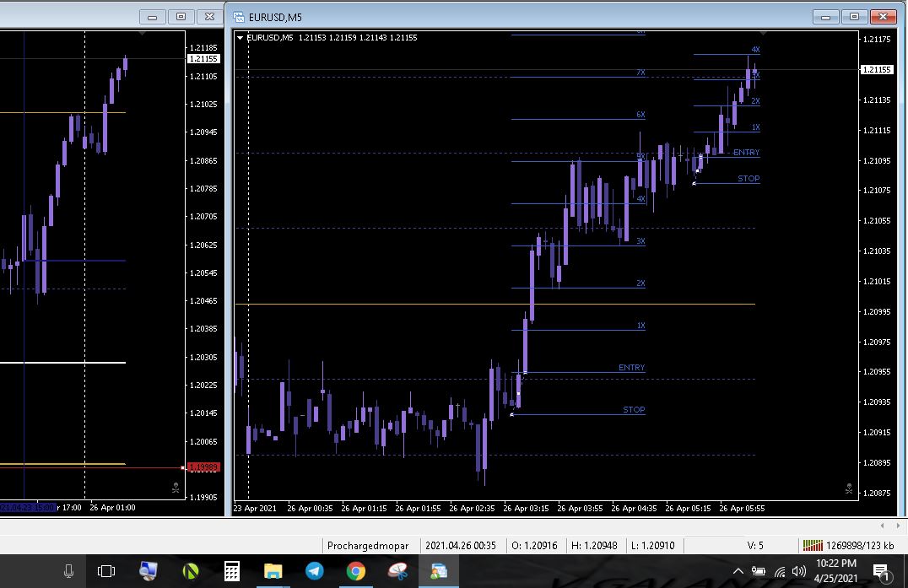Click the chart shift marker on EURUSD chart

pos(763,34)
